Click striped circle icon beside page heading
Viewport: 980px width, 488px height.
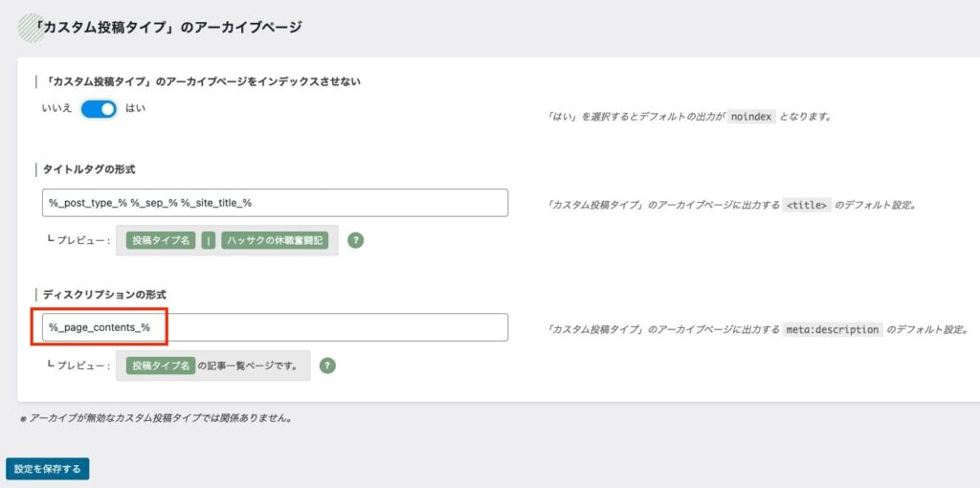[31, 28]
